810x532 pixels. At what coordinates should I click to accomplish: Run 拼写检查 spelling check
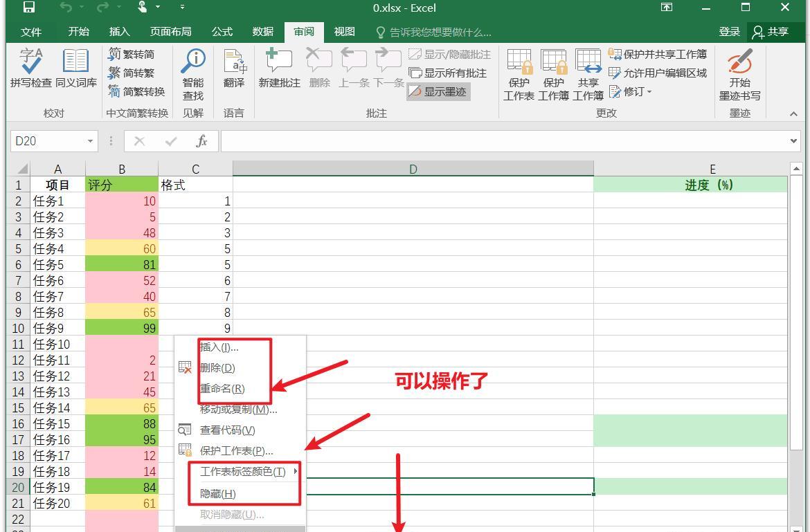(x=31, y=68)
